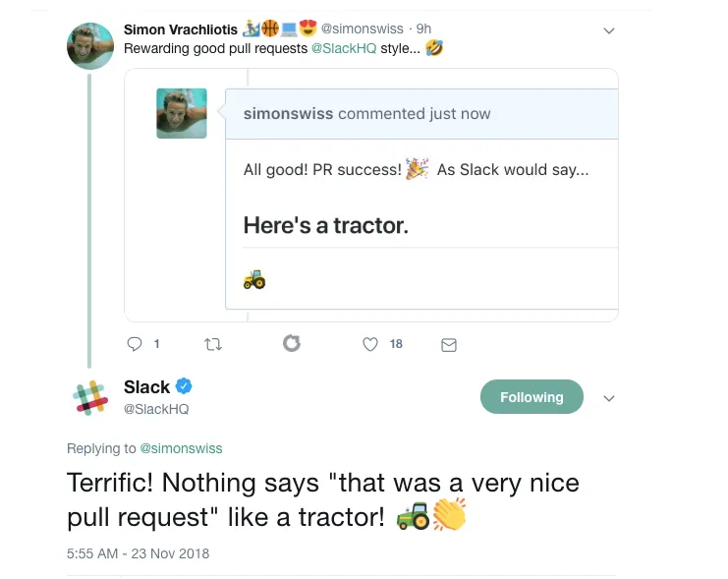
Task: Open the 9h tweet timestamp
Action: 423,29
